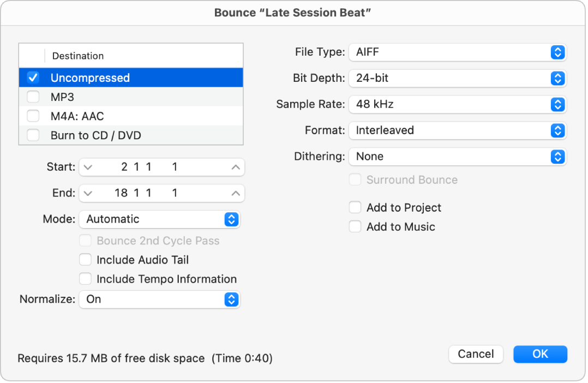The height and width of the screenshot is (383, 588).
Task: Increase the Start position value
Action: pos(235,167)
